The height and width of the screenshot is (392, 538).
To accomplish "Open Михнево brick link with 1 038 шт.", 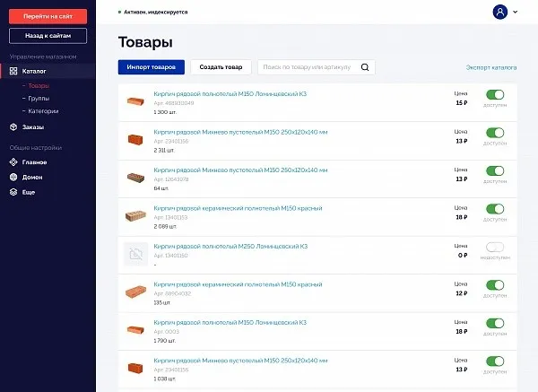I will (x=240, y=361).
